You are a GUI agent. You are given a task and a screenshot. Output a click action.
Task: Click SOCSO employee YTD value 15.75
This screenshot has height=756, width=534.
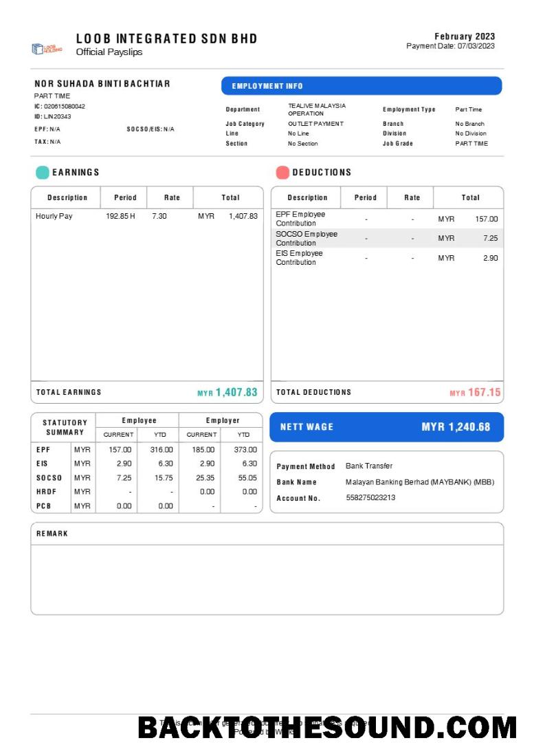pyautogui.click(x=164, y=478)
